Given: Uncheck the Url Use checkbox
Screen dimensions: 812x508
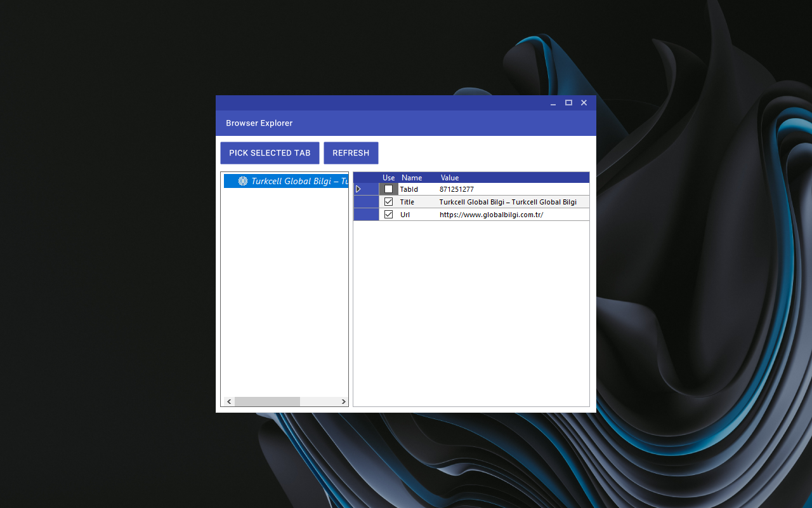Looking at the screenshot, I should point(388,215).
